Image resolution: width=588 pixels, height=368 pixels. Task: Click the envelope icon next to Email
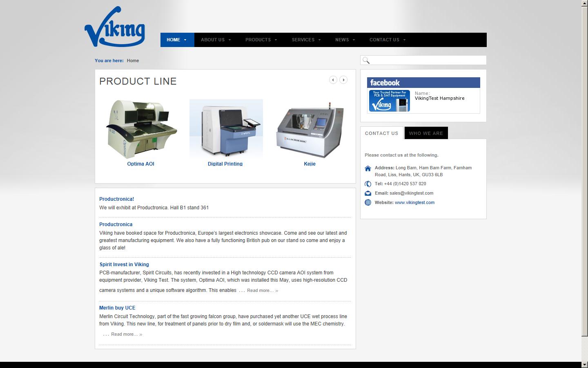(x=368, y=193)
